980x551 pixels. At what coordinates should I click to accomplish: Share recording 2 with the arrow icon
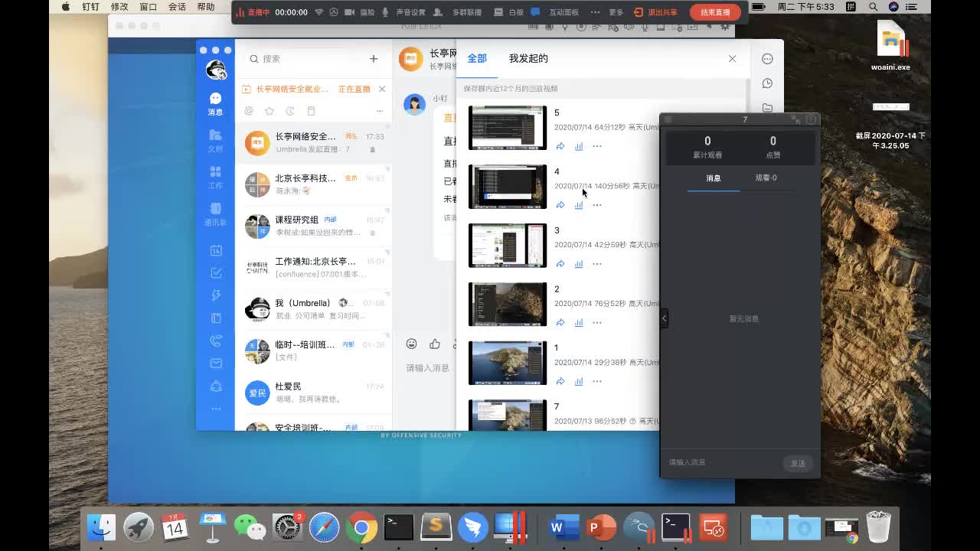[560, 323]
